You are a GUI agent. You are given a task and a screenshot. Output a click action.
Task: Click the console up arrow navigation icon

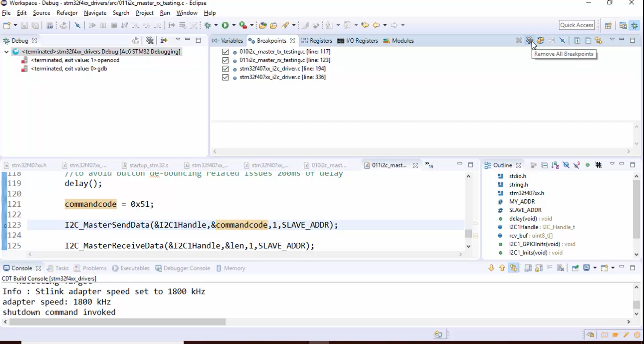[502, 268]
